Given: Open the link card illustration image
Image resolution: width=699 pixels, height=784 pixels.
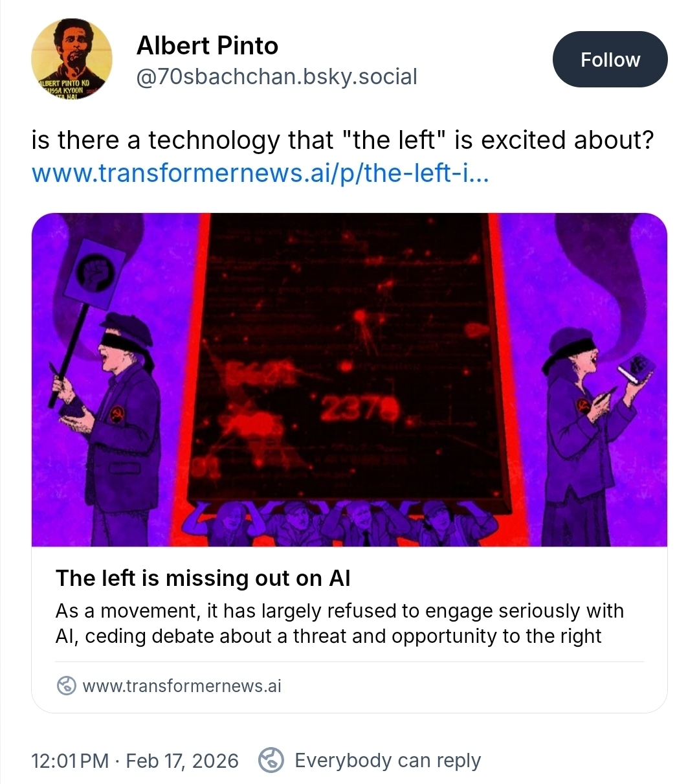Looking at the screenshot, I should point(349,380).
